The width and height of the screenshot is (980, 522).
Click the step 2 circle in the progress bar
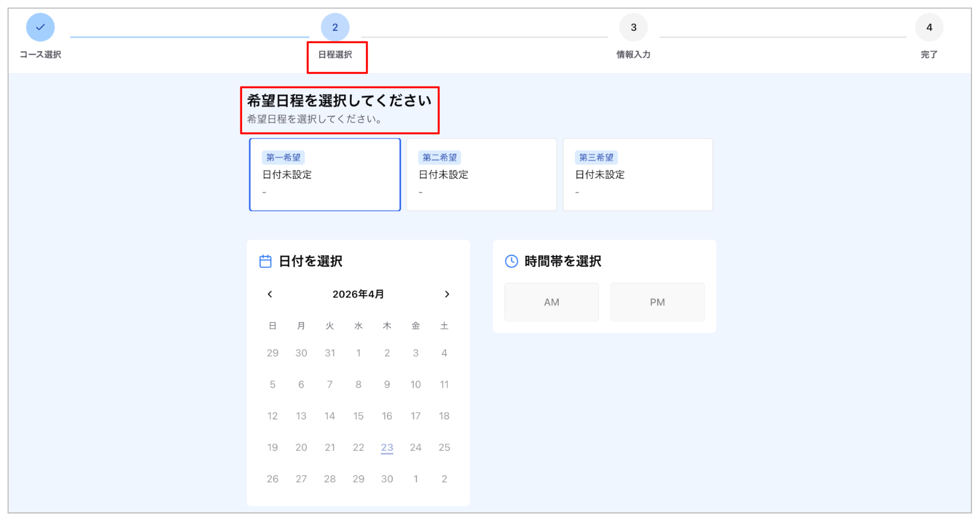[x=335, y=26]
